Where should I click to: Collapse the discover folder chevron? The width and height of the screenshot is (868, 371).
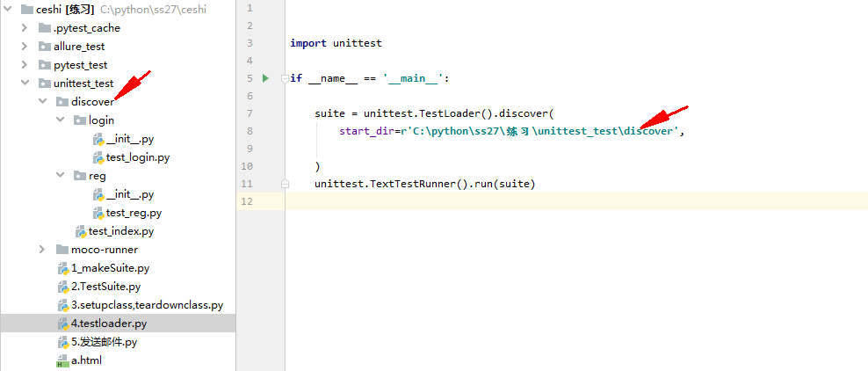[43, 101]
